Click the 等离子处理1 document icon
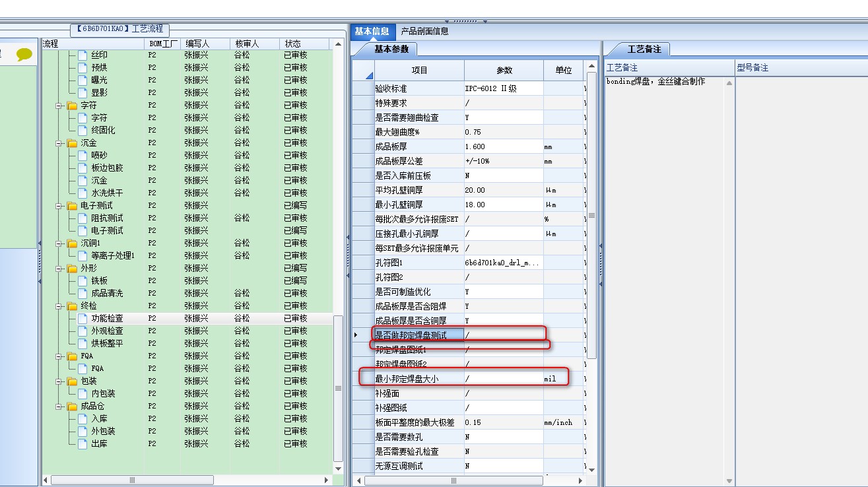Viewport: 868px width, 487px height. tap(83, 255)
